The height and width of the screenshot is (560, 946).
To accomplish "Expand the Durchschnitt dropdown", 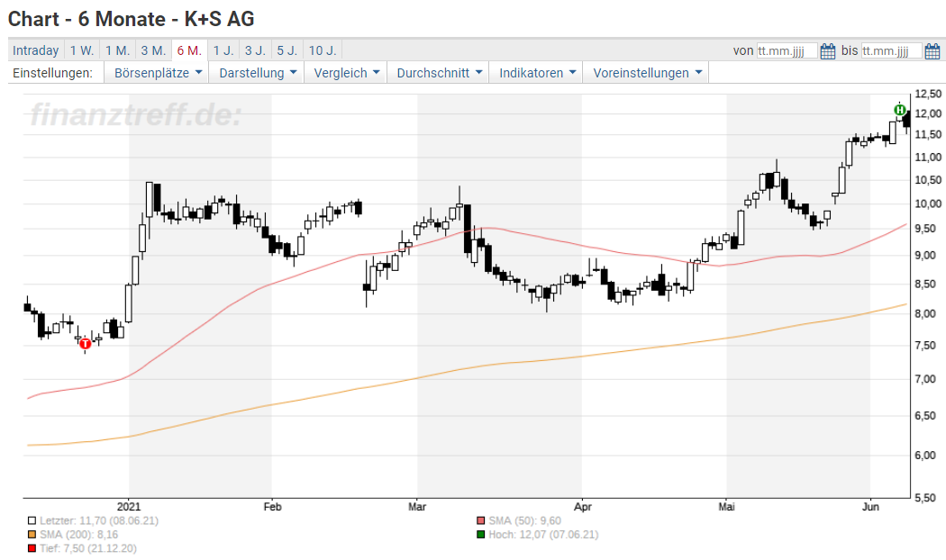I will pyautogui.click(x=440, y=73).
